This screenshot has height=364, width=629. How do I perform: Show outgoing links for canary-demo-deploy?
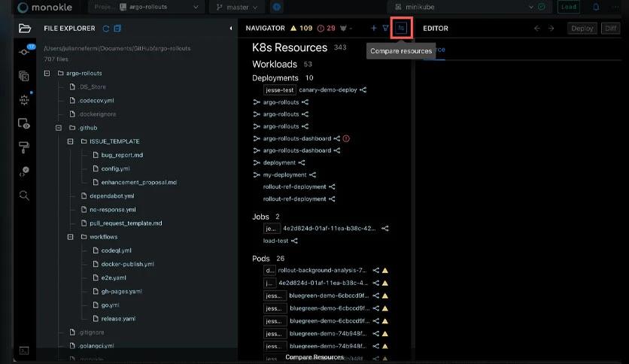point(363,89)
